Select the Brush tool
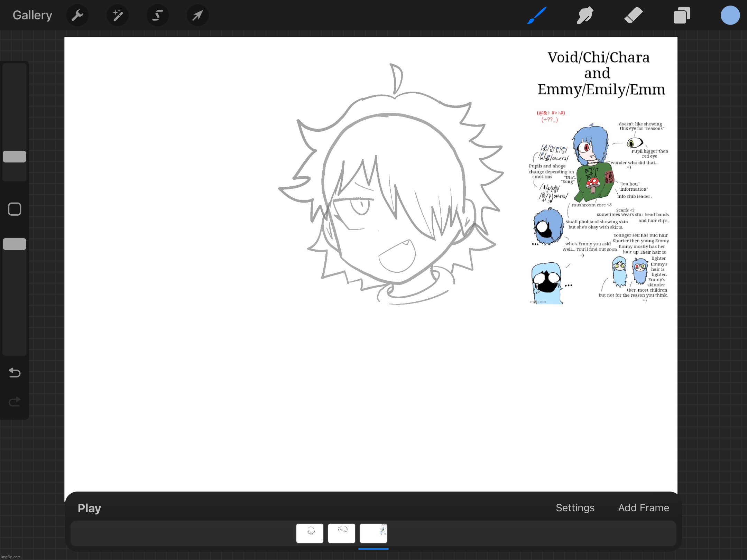The height and width of the screenshot is (560, 747). (x=537, y=15)
